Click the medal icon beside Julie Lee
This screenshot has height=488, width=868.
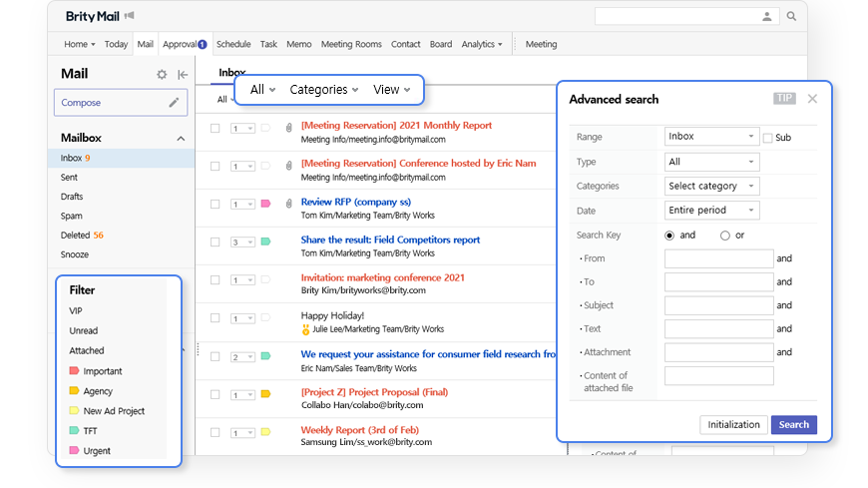tap(305, 329)
